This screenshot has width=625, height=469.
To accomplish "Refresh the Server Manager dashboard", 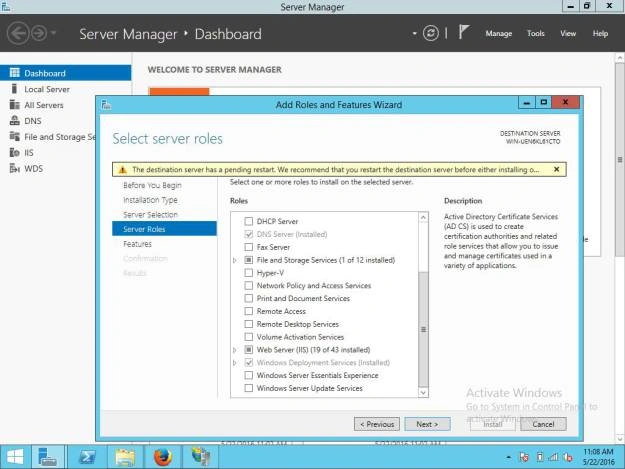I will [430, 33].
